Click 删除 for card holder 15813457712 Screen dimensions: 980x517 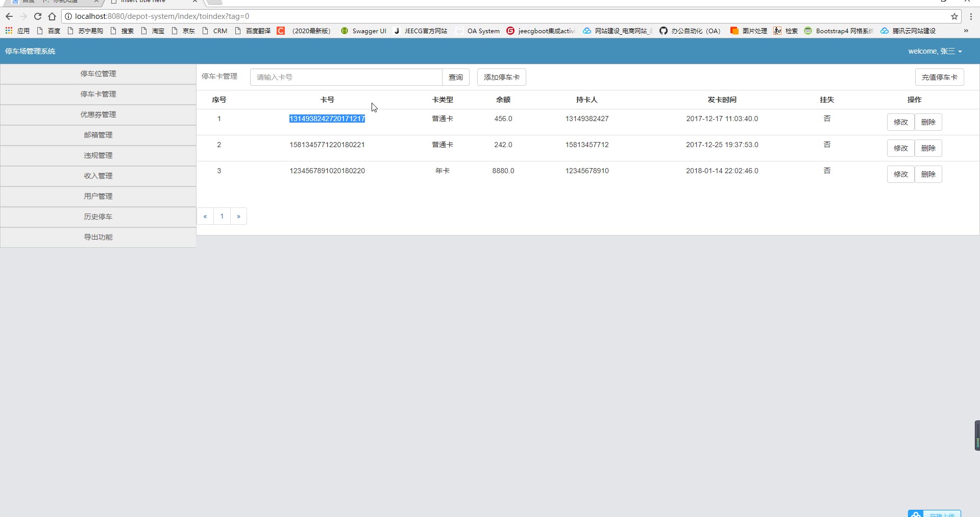pos(928,148)
